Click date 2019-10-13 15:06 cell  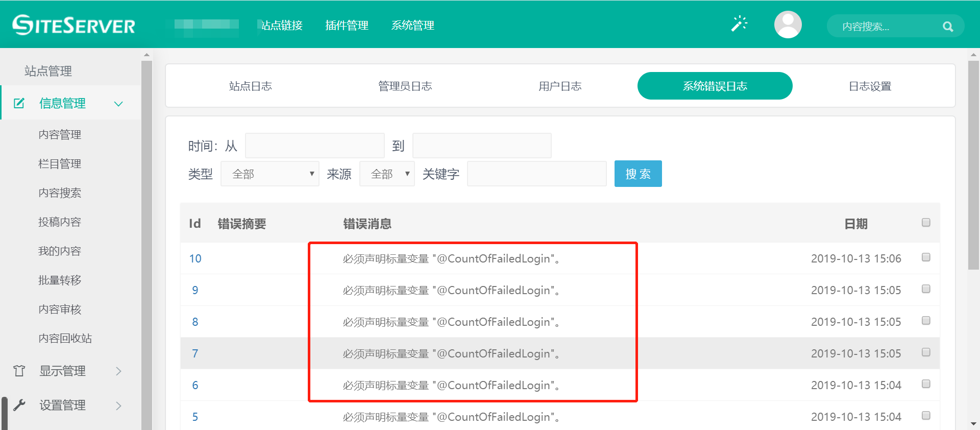(856, 258)
